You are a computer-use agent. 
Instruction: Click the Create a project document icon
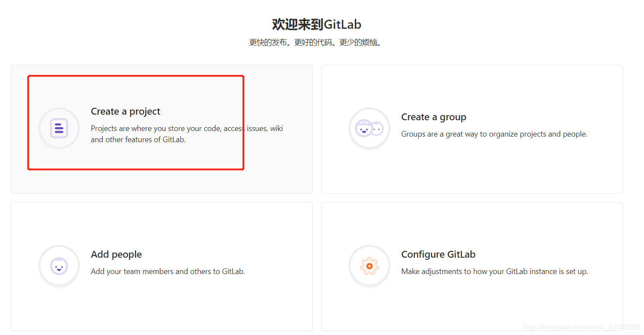[x=59, y=128]
